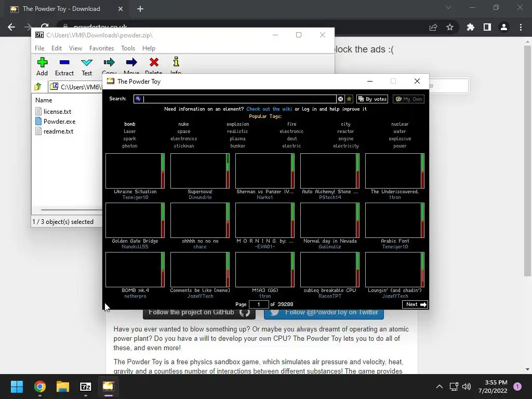Click the Test icon in 7-Zip

(87, 66)
